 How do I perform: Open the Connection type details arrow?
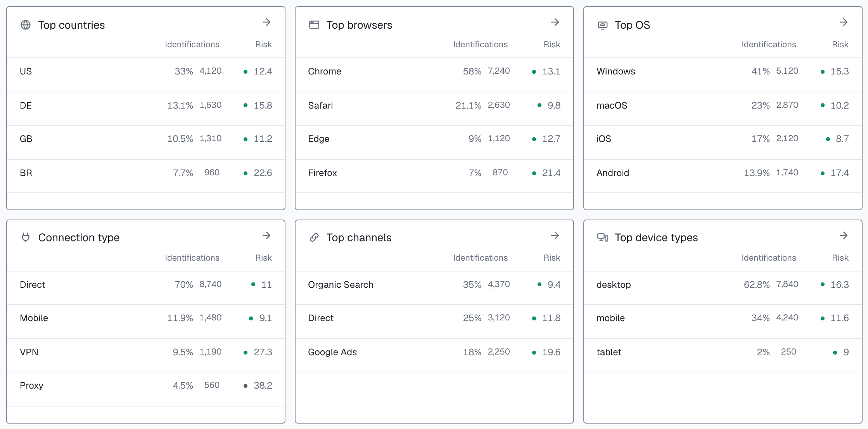[x=266, y=235]
